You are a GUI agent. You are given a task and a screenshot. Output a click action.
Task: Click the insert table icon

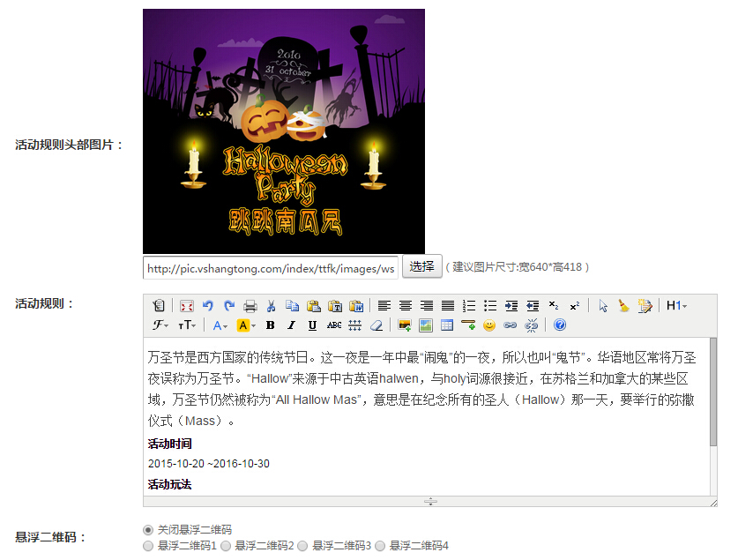click(447, 325)
